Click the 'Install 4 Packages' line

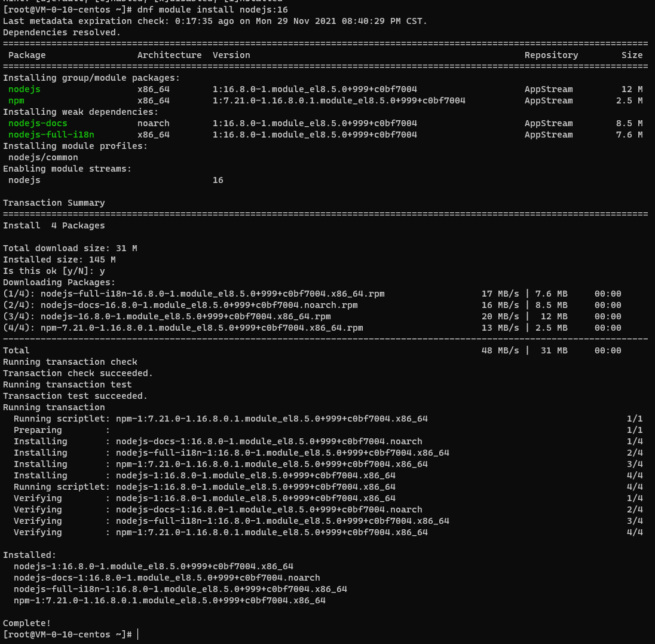tap(54, 225)
